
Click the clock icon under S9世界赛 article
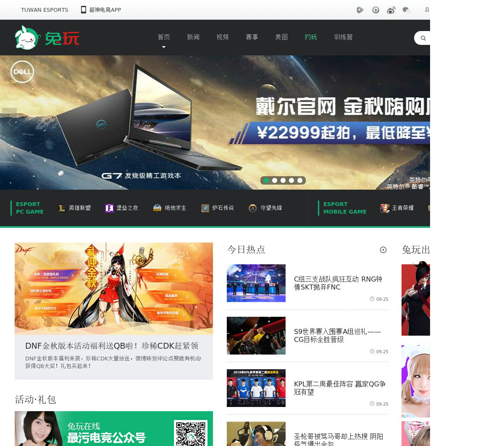372,351
